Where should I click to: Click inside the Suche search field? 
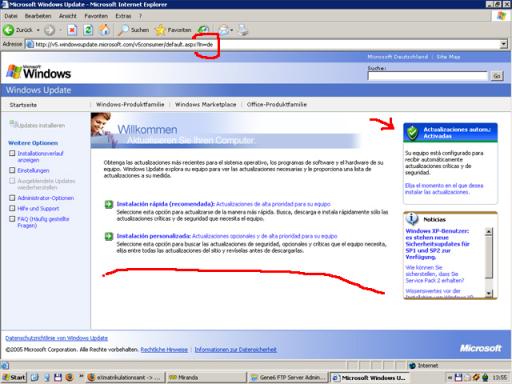(x=428, y=76)
